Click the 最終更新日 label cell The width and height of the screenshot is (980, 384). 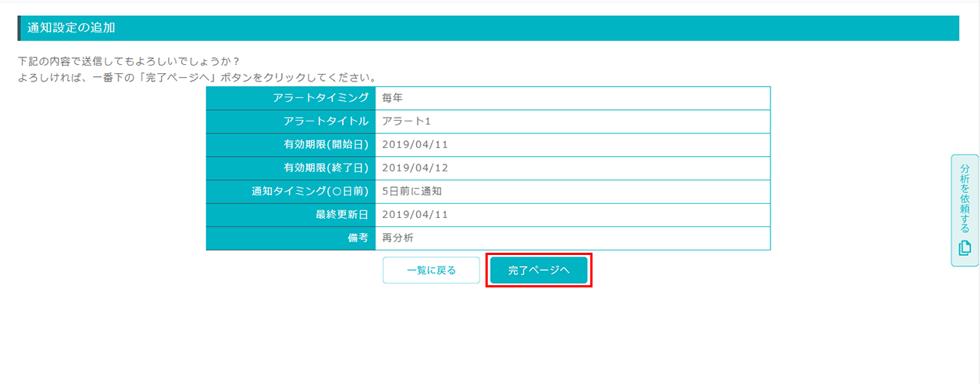[x=291, y=215]
